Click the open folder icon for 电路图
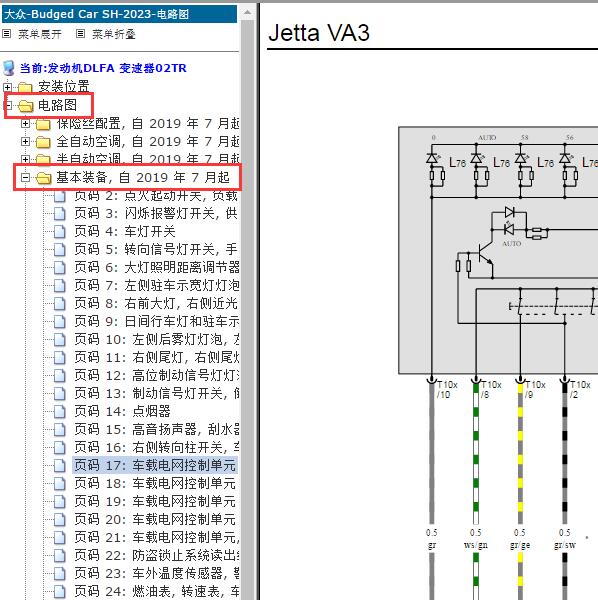Image resolution: width=598 pixels, height=600 pixels. pos(26,106)
